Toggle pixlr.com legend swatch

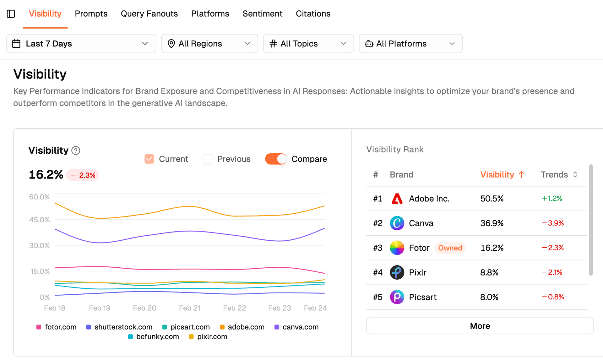tap(191, 337)
